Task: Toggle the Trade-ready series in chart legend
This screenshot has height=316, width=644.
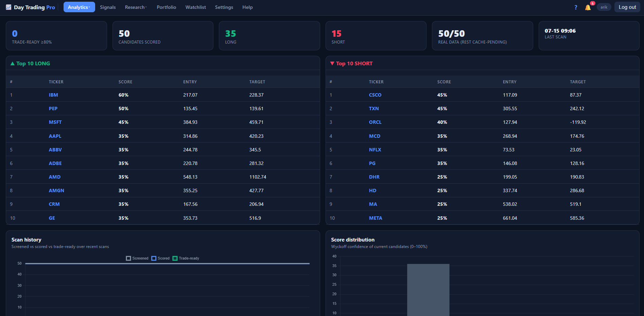Action: (x=186, y=258)
